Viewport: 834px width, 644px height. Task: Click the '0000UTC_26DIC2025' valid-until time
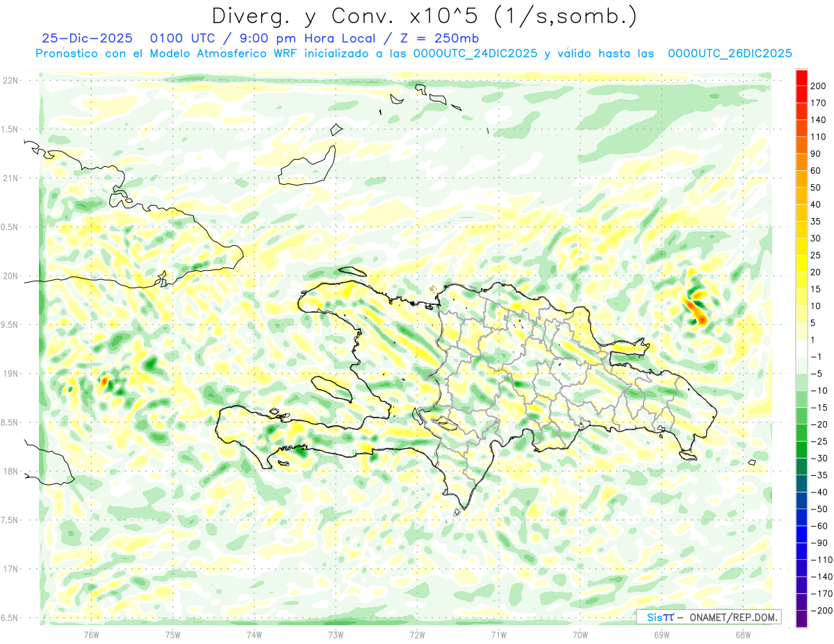click(730, 53)
